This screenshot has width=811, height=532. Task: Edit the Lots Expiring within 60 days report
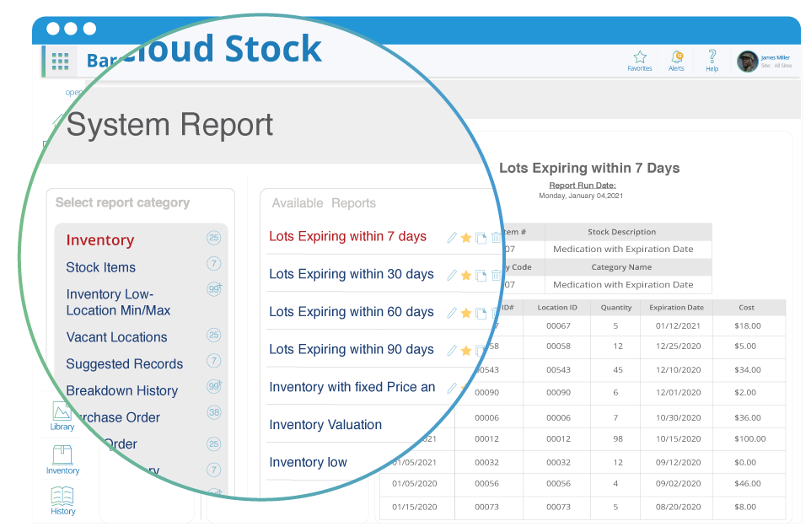(x=452, y=313)
